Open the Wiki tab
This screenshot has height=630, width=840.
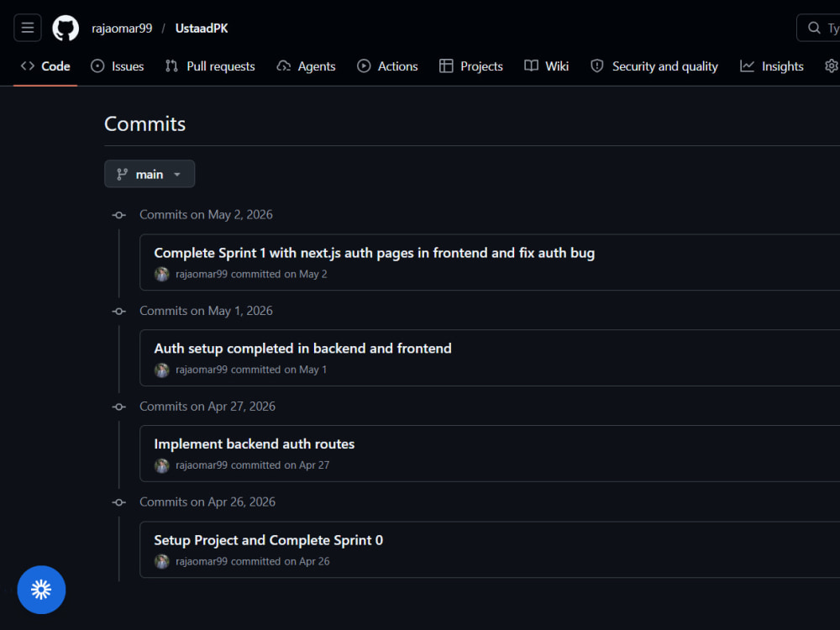[x=547, y=66]
